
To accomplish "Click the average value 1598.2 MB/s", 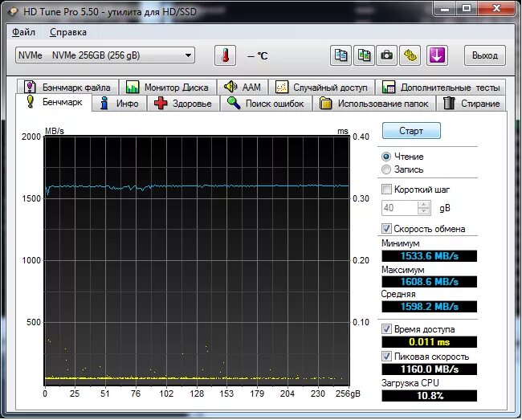I will click(429, 307).
